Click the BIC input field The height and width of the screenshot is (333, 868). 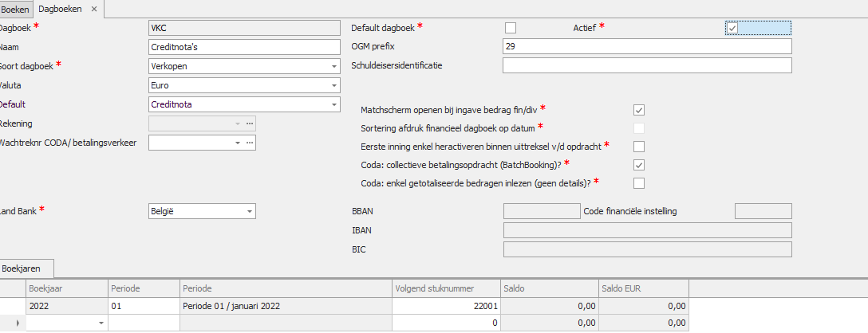tap(647, 249)
